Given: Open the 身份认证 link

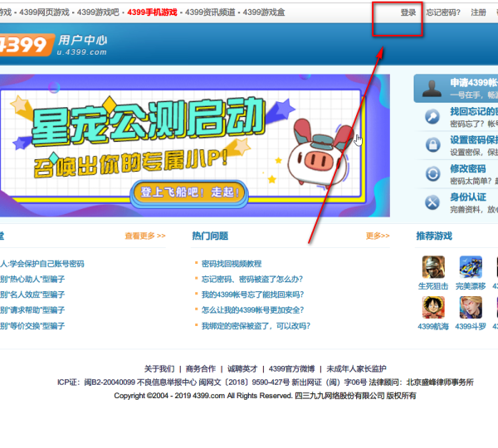Looking at the screenshot, I should click(468, 197).
